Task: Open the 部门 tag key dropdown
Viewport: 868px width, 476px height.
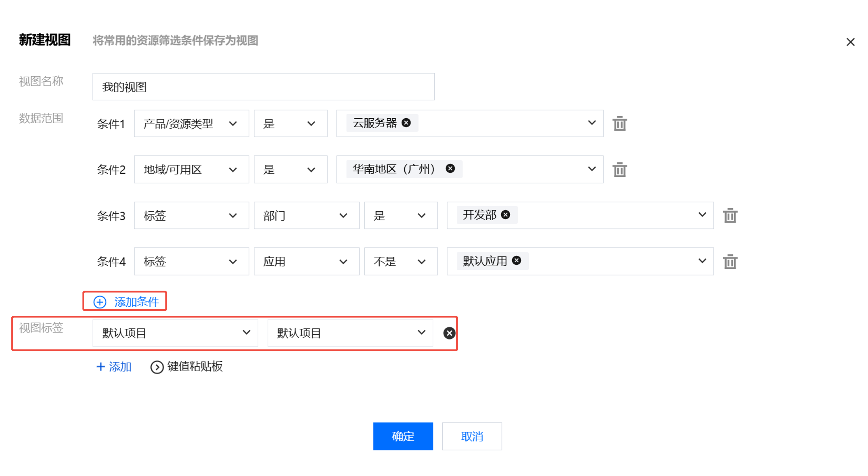Action: (306, 215)
